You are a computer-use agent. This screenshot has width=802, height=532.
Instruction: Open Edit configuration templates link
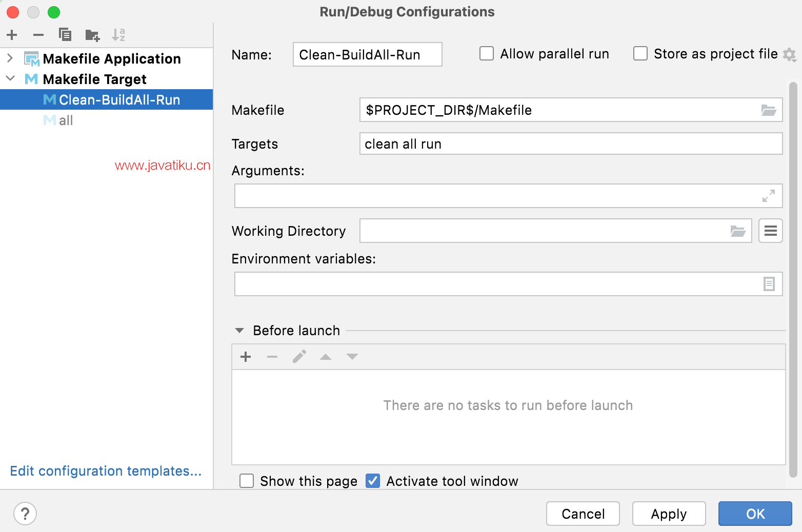coord(106,471)
